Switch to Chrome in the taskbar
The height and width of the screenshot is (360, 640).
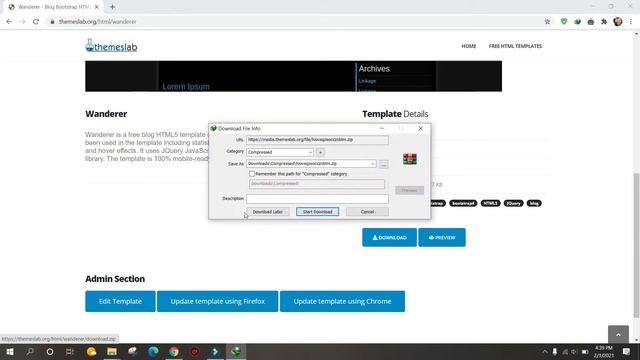click(174, 351)
